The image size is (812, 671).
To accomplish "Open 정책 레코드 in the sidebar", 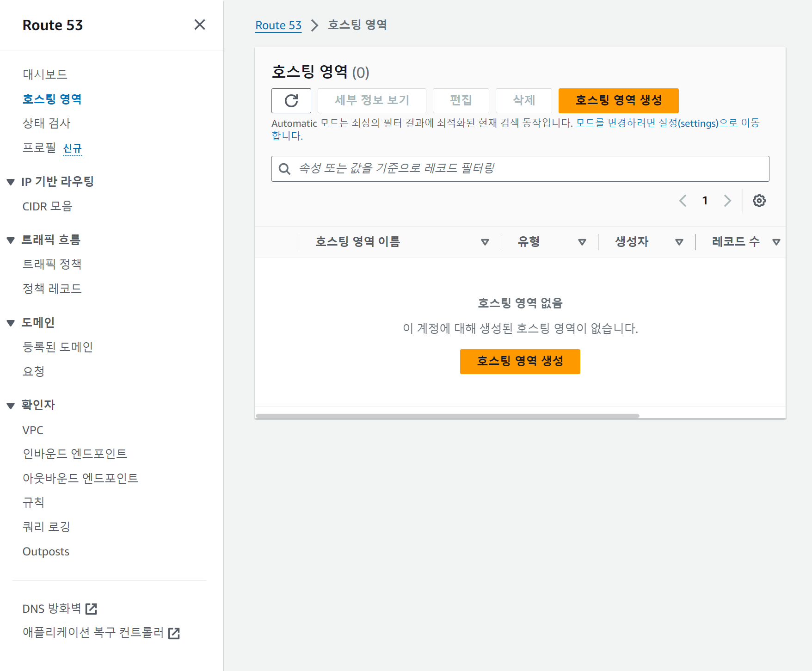I will (x=52, y=289).
